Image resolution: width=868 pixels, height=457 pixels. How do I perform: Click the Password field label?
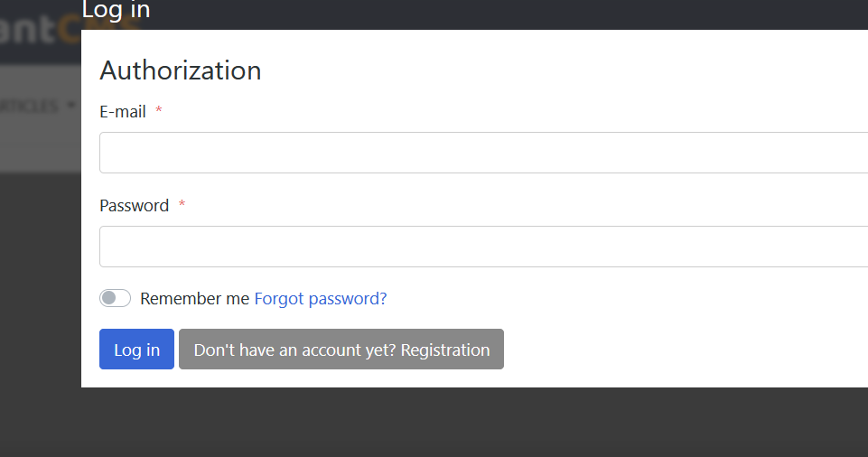tap(134, 206)
